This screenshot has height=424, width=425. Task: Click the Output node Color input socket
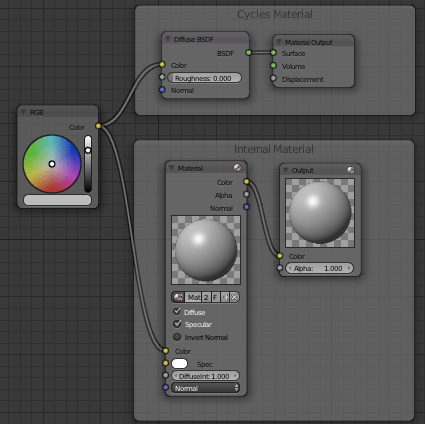[280, 256]
